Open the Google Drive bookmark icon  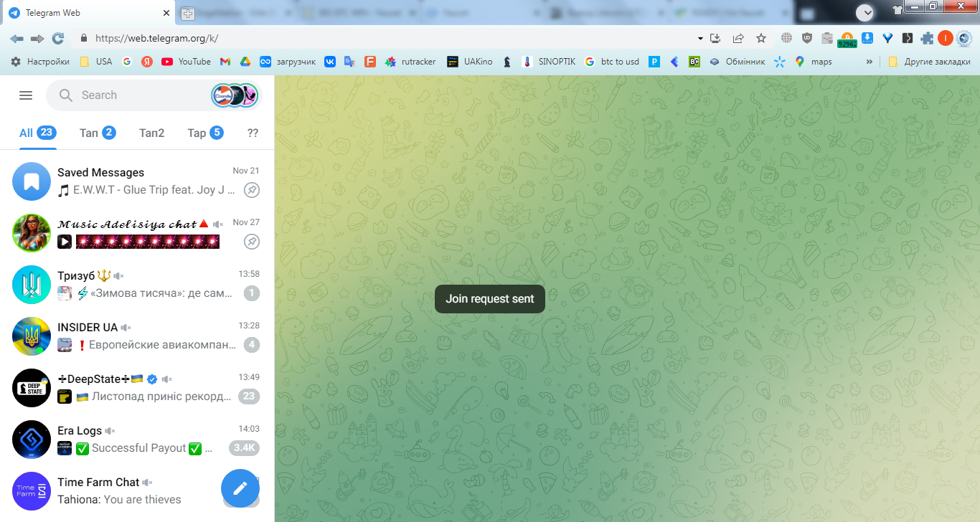pyautogui.click(x=245, y=62)
